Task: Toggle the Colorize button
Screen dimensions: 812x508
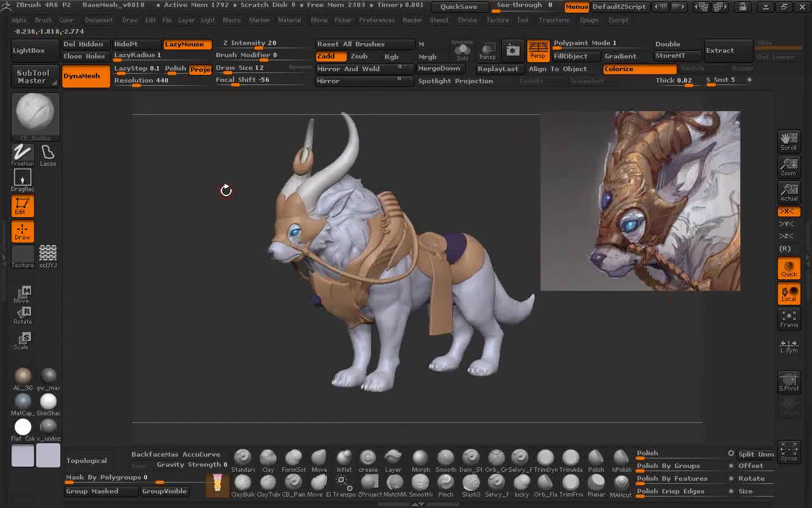Action: point(639,69)
